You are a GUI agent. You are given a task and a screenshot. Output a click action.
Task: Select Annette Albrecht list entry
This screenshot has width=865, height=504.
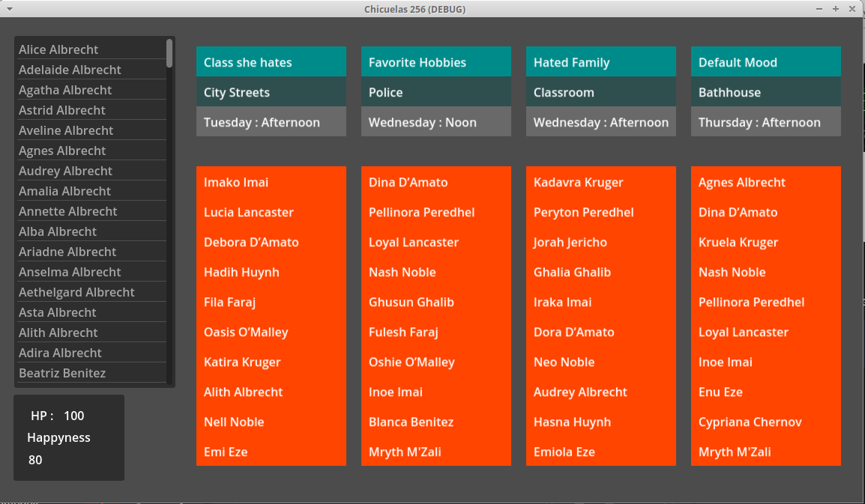click(x=91, y=211)
